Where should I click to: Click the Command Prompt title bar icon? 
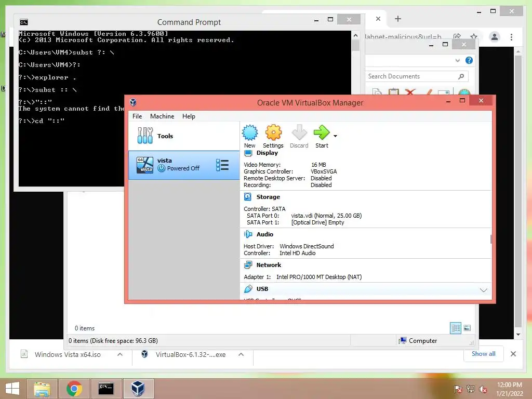(x=24, y=22)
